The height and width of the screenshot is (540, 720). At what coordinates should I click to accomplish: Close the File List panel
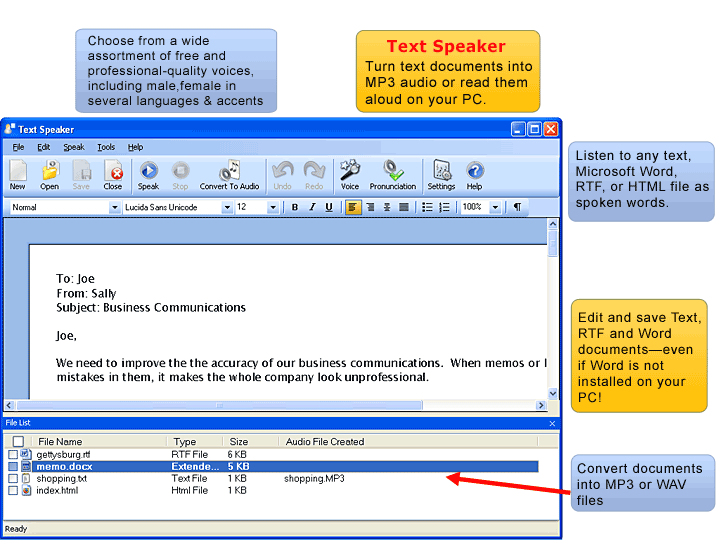point(552,423)
